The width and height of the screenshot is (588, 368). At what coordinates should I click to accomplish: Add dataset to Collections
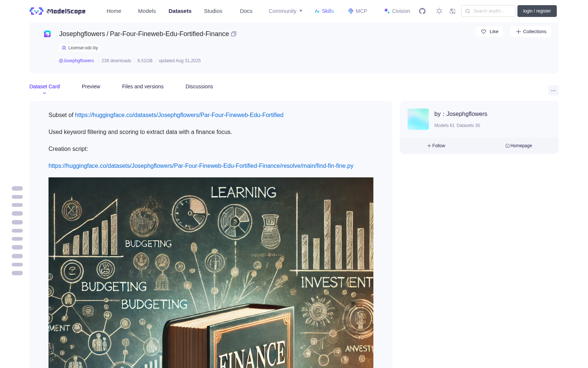[531, 32]
